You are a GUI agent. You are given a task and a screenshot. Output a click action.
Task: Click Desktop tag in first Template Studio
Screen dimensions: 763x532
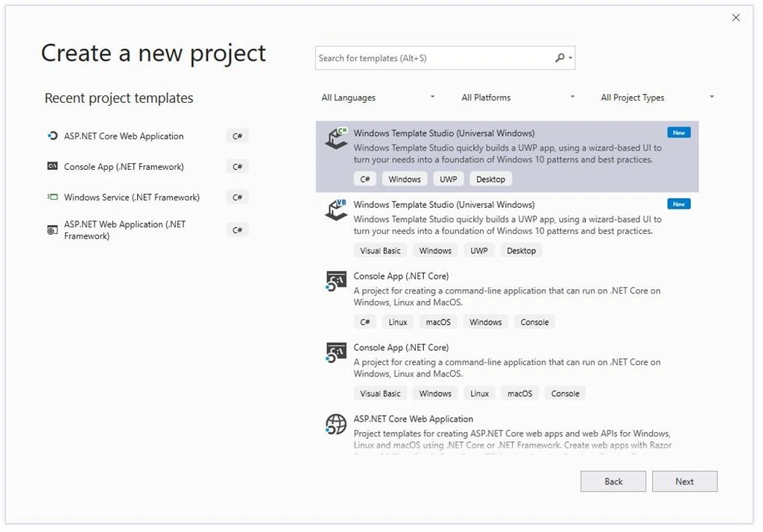(x=490, y=179)
